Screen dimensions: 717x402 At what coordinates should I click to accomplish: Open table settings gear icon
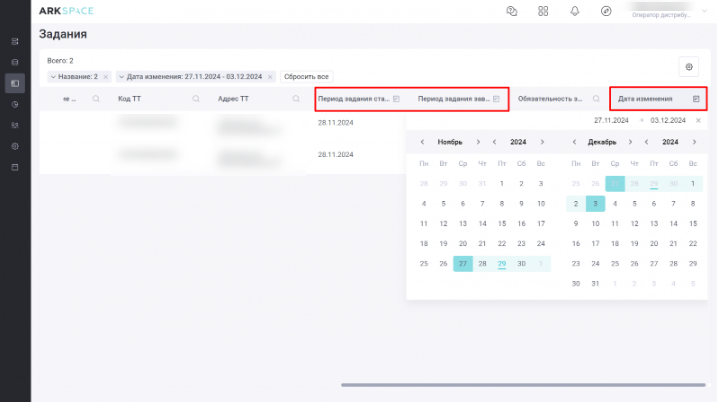[688, 66]
